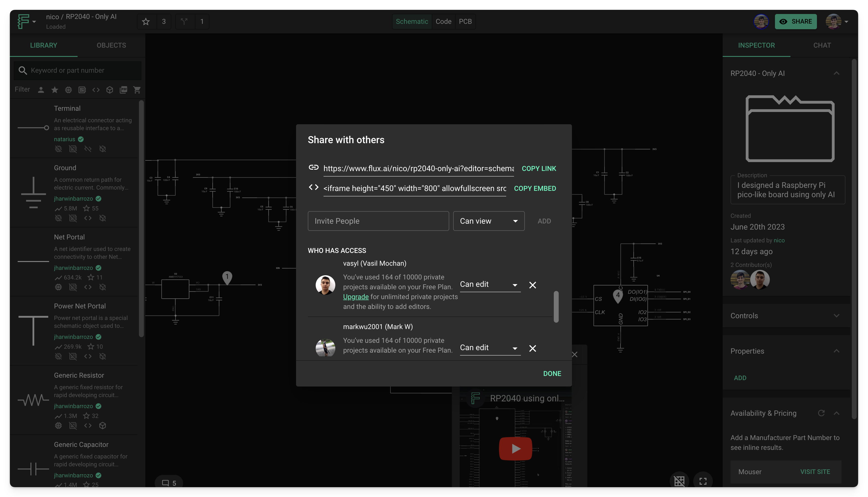
Task: Click the second contributor avatar in the Inspector
Action: tap(759, 279)
